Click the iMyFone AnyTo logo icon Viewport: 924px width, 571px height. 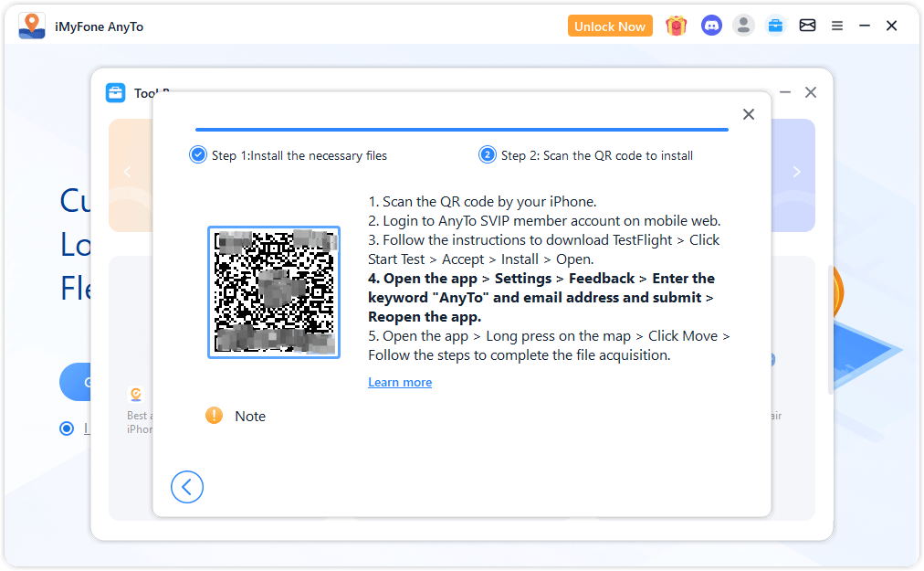point(32,26)
